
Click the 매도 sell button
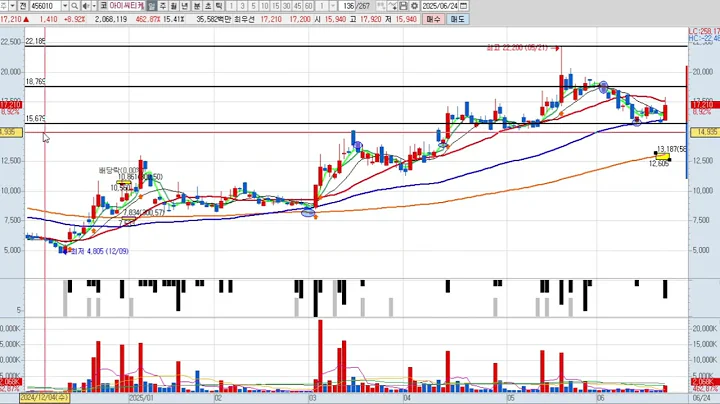coord(457,19)
